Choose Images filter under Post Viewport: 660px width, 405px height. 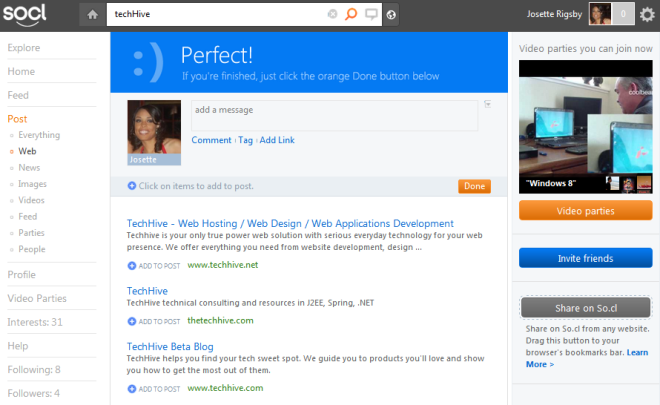[x=32, y=184]
